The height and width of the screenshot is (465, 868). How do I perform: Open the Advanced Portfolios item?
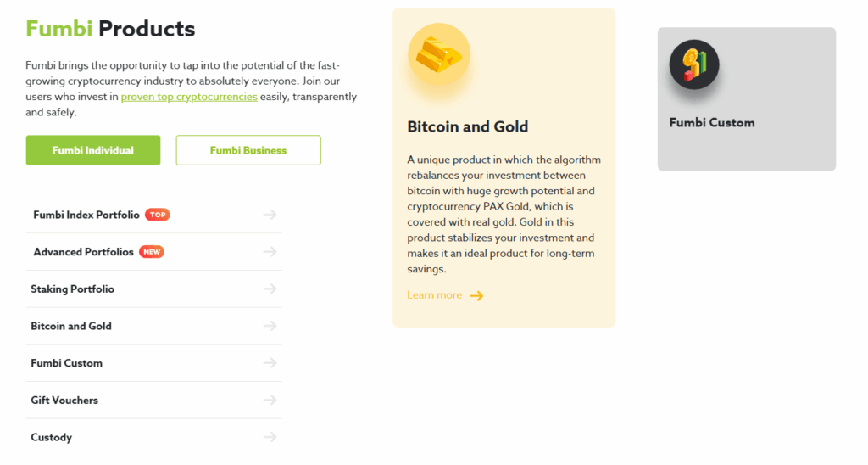coord(83,252)
